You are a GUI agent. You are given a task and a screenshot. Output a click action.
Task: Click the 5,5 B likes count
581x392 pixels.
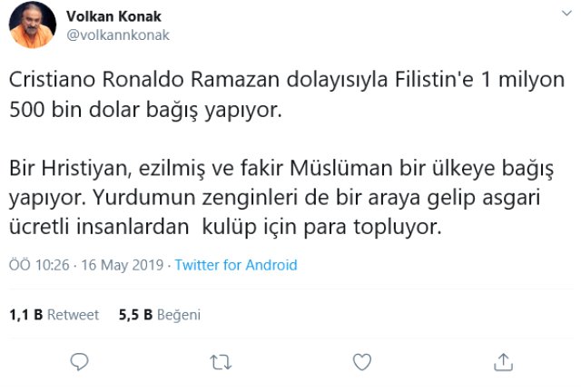click(x=135, y=315)
